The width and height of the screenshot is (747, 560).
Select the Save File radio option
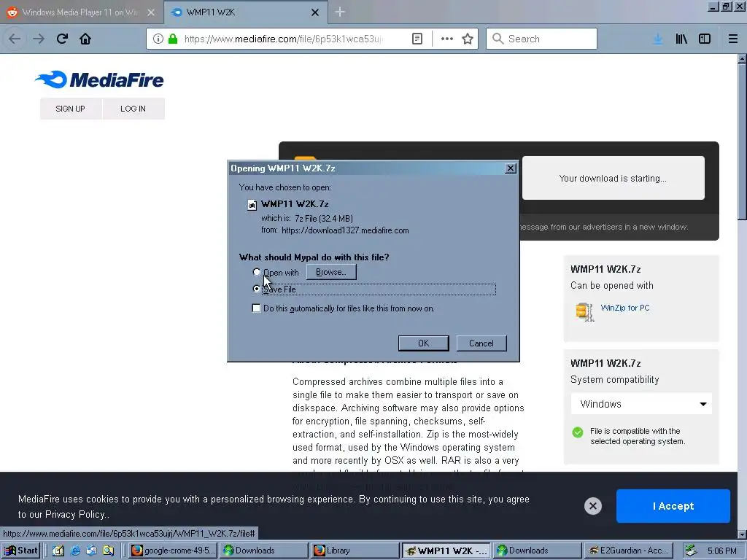click(257, 289)
